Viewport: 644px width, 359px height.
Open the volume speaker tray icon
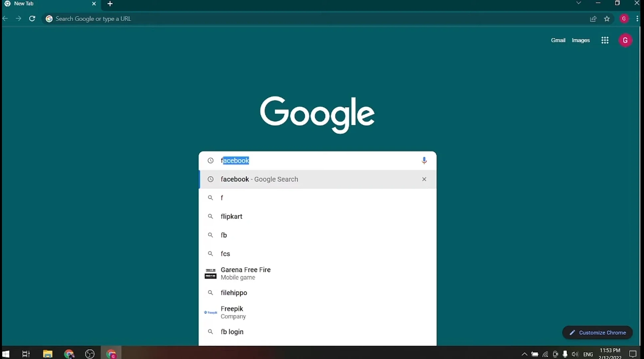tap(575, 354)
